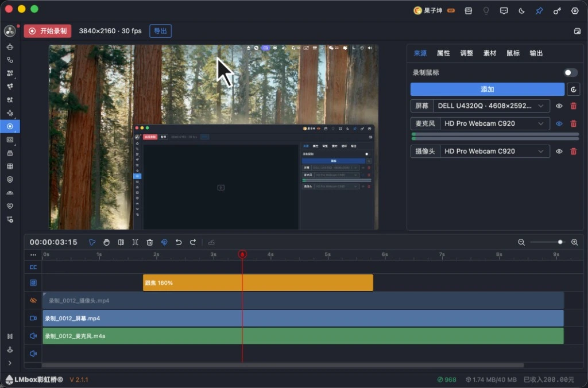Click the 导出 export button
This screenshot has height=388, width=588.
(161, 31)
